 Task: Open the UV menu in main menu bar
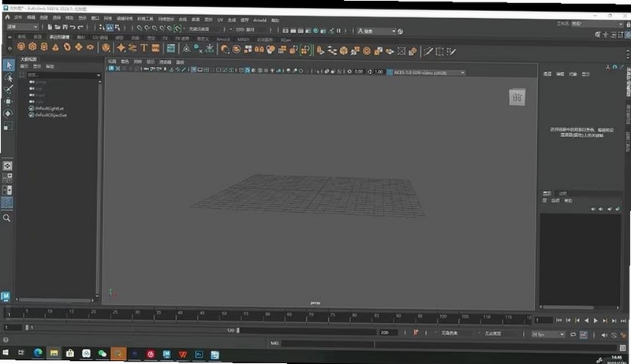pyautogui.click(x=220, y=20)
